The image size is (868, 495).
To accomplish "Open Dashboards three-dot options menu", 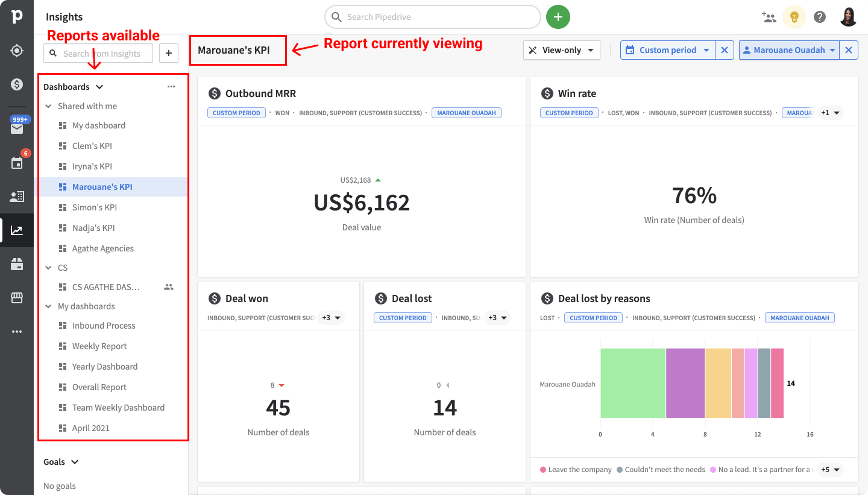I will click(171, 87).
